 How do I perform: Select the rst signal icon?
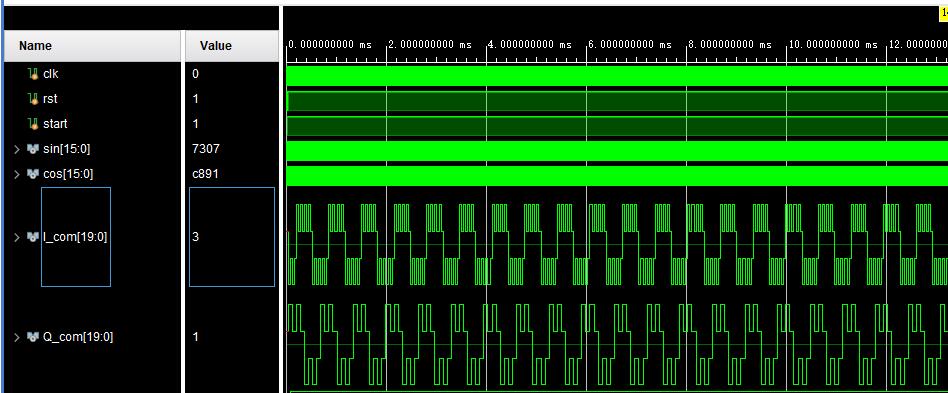click(33, 99)
